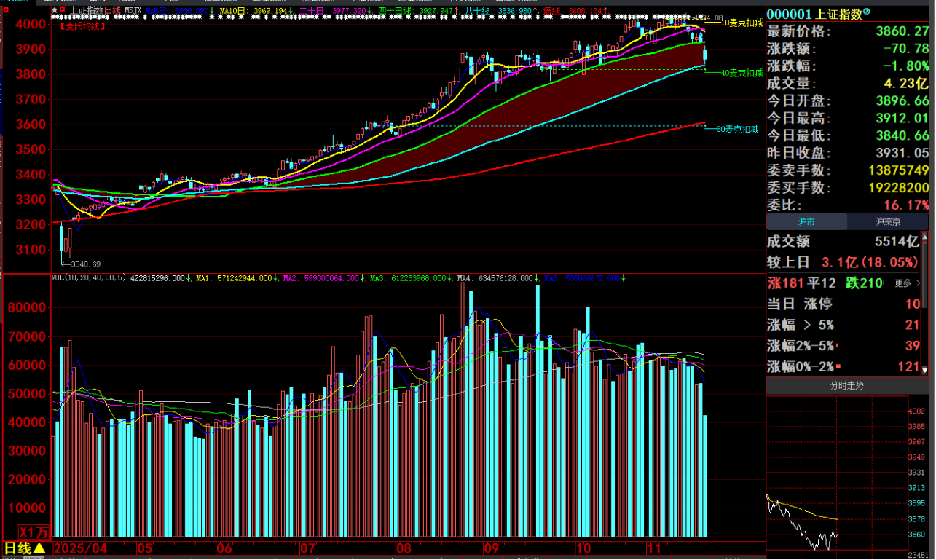The width and height of the screenshot is (936, 560).
Task: Switch to the 沪市 tab
Action: (805, 222)
